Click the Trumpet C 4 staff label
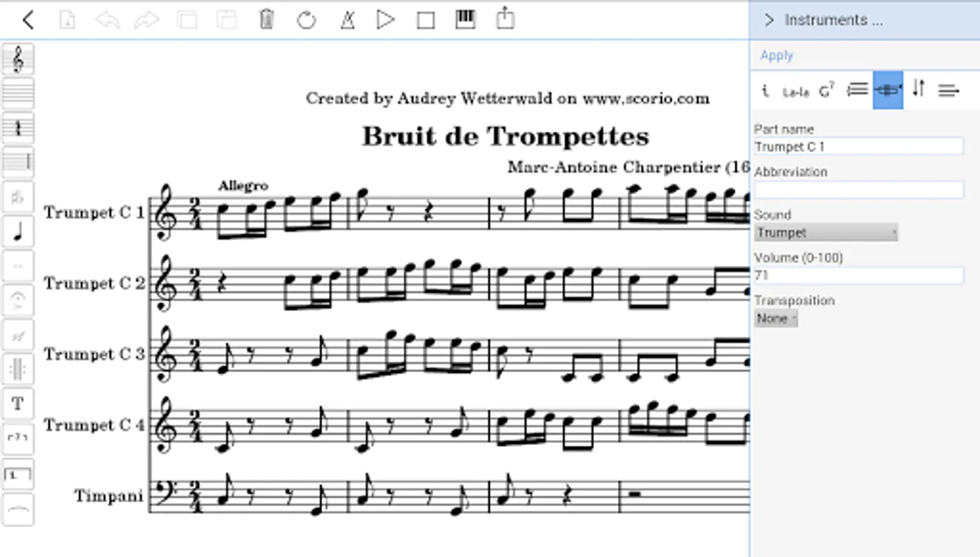The width and height of the screenshot is (980, 557). pos(94,425)
